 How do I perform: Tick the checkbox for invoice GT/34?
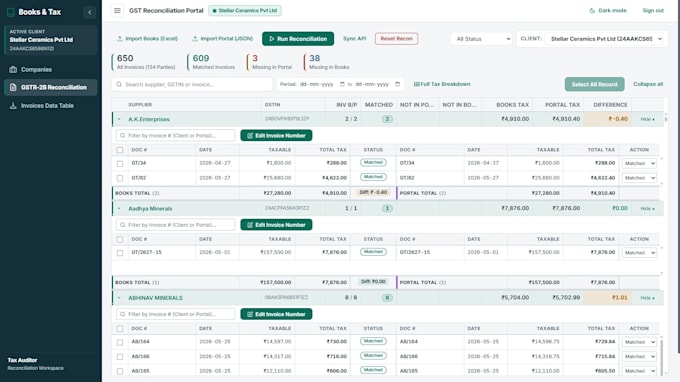tap(120, 163)
